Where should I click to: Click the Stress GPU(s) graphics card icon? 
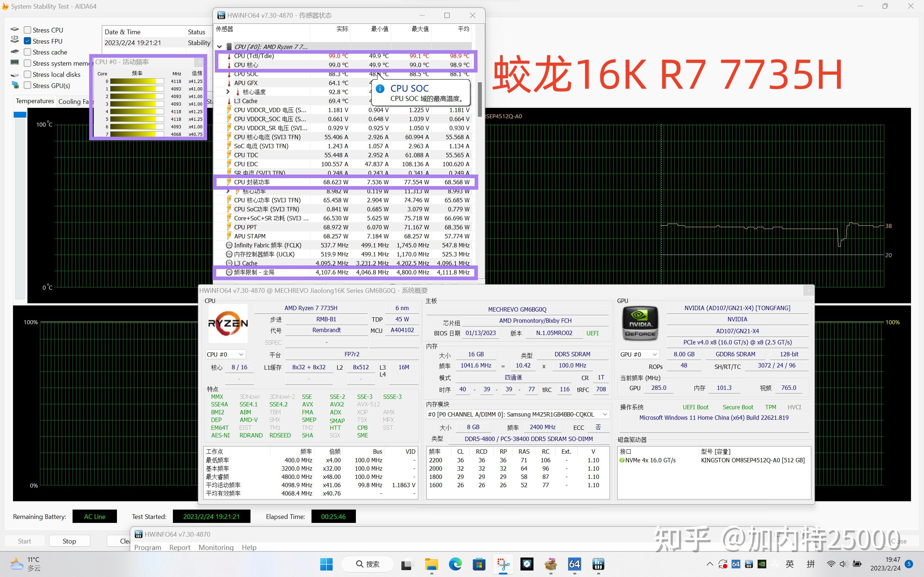tap(14, 85)
